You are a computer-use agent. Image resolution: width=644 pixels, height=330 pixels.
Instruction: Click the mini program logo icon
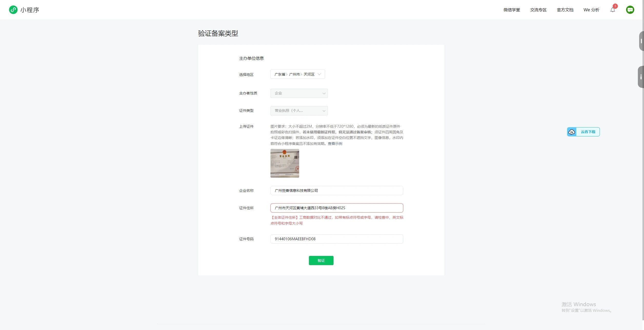13,10
